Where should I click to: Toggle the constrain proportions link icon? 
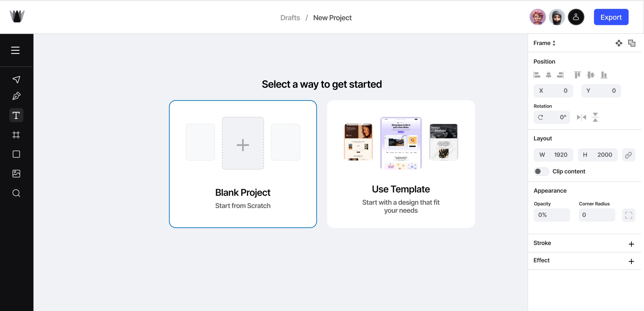point(628,155)
